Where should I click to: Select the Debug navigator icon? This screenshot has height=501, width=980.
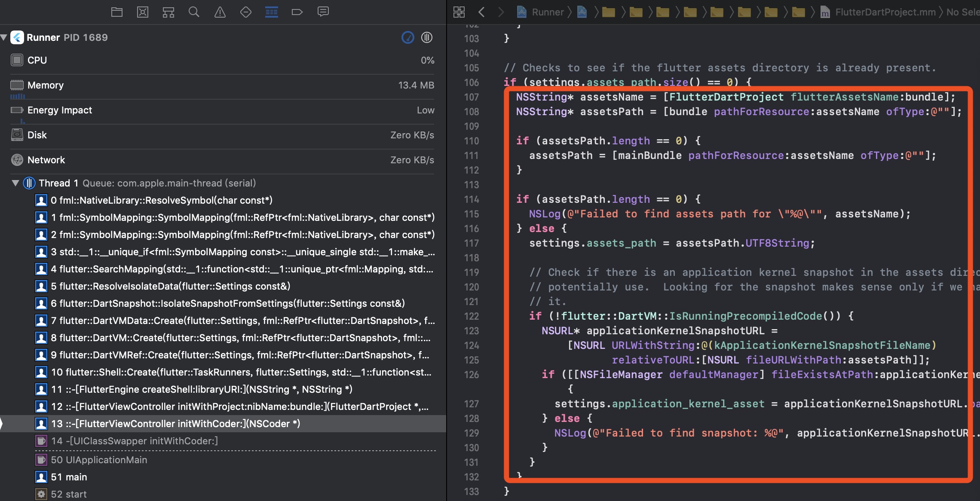(272, 12)
